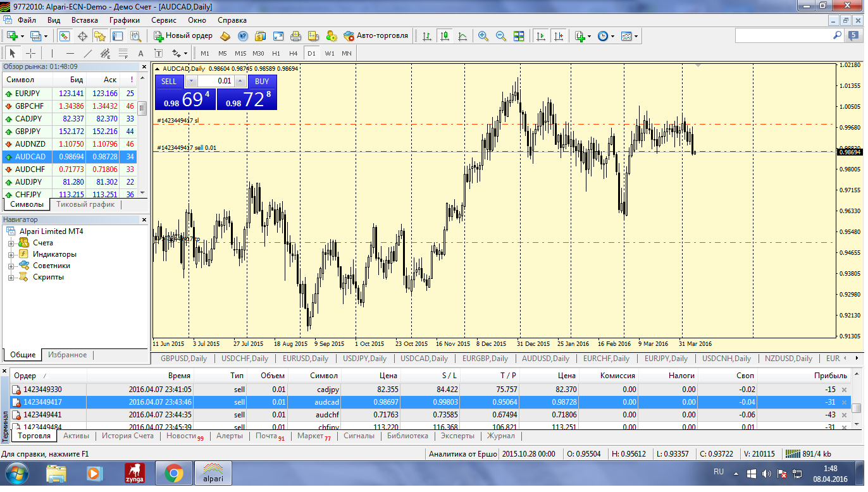Click the zoom out magnifier icon
868x492 pixels.
(501, 36)
